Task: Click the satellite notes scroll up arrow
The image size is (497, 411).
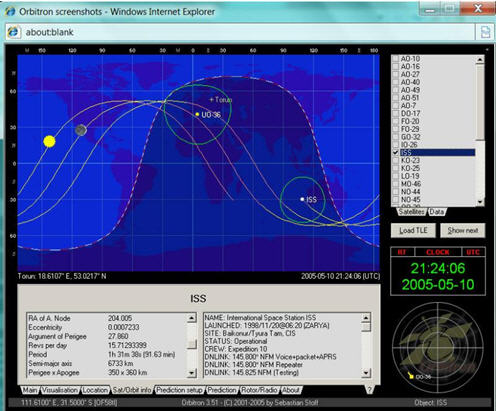Action: tap(366, 318)
